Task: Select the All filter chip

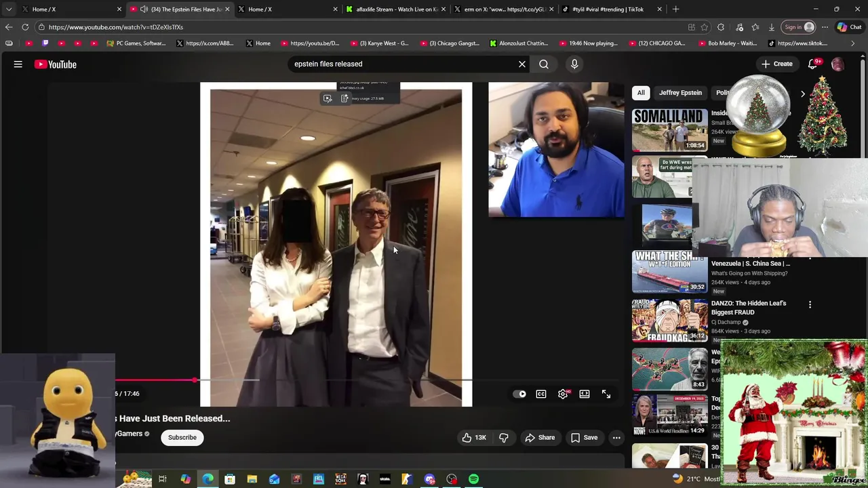Action: pyautogui.click(x=641, y=93)
